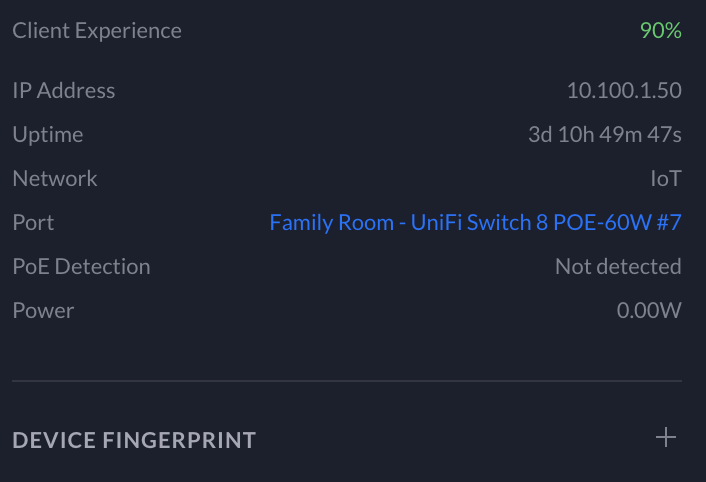The height and width of the screenshot is (482, 706).
Task: Click the Uptime label
Action: click(x=48, y=134)
